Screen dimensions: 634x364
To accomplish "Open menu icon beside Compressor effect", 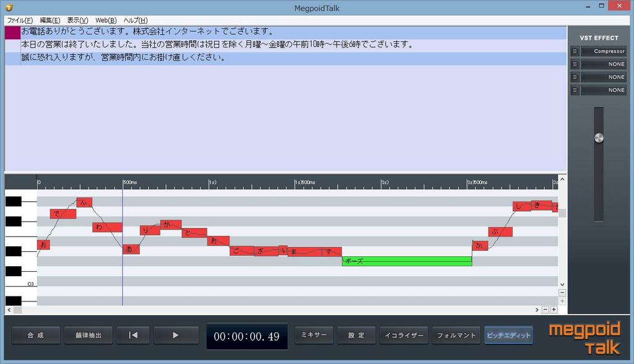I will (x=575, y=51).
